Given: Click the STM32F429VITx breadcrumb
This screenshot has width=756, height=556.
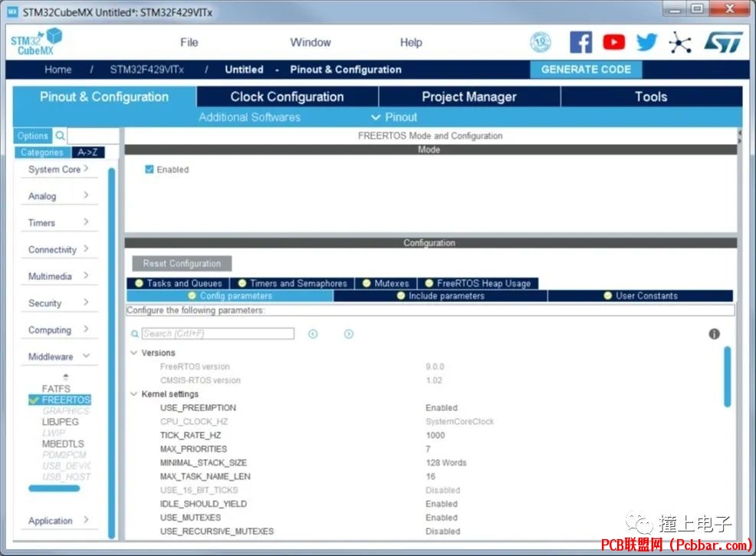Looking at the screenshot, I should pyautogui.click(x=146, y=70).
